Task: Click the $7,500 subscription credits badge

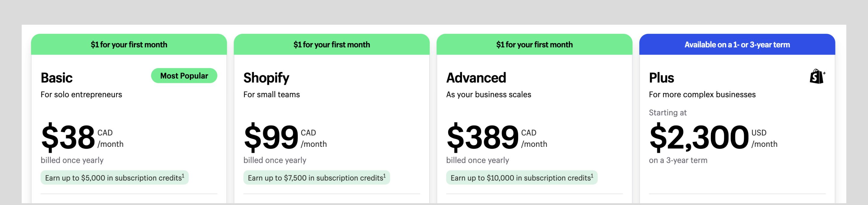Action: [316, 178]
